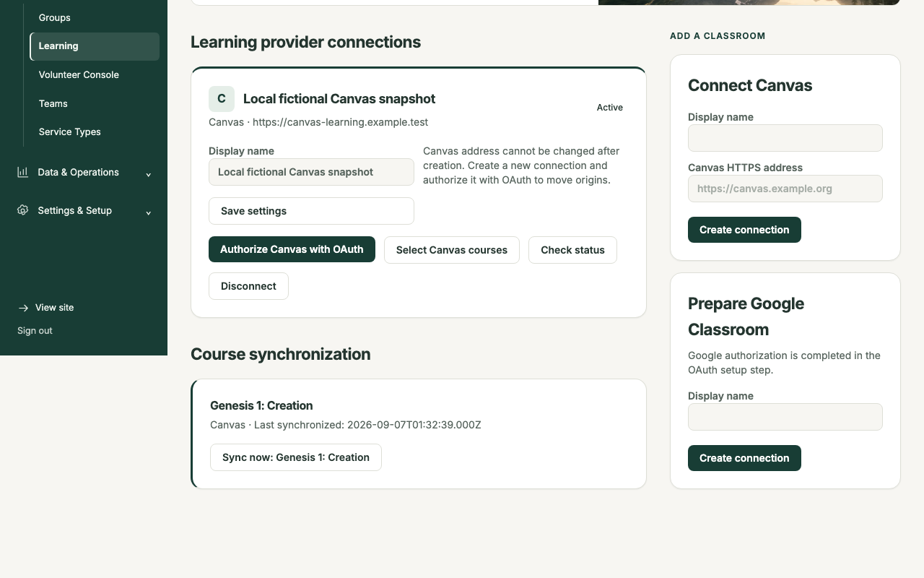The image size is (924, 578).
Task: Click the Genesis 1: Creation course title
Action: [261, 406]
